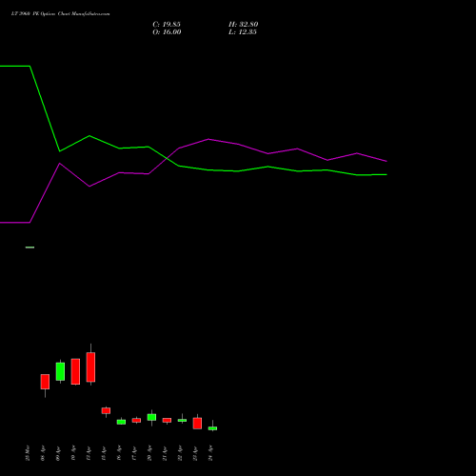Screen dimensions: 476x476
Task: Select the open value O: 16.00
Action: tap(167, 32)
